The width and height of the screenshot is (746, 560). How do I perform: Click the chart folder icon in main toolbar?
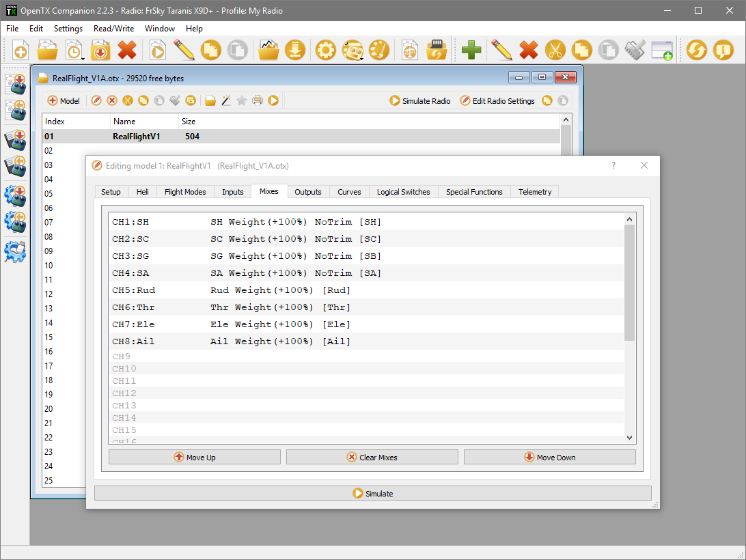click(268, 50)
